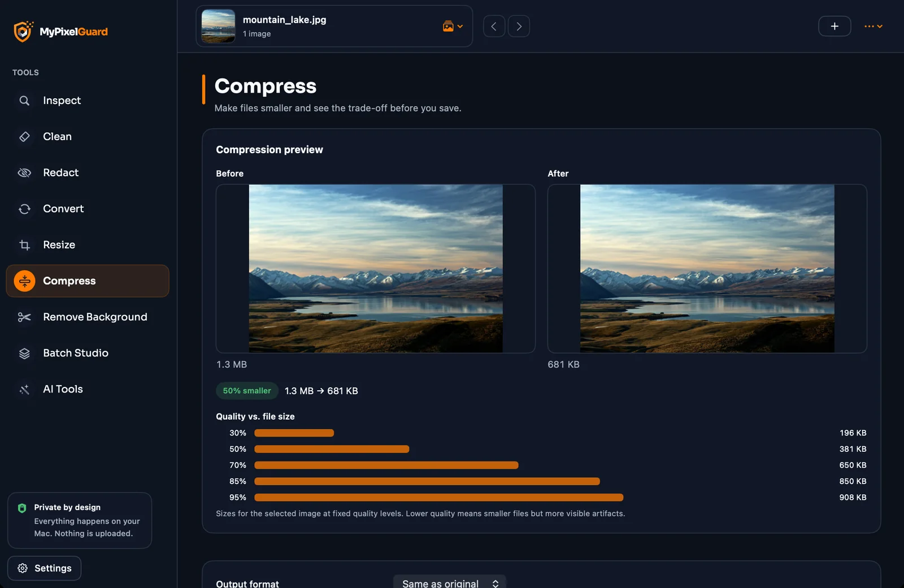
Task: Add an image with the plus button
Action: pos(835,26)
